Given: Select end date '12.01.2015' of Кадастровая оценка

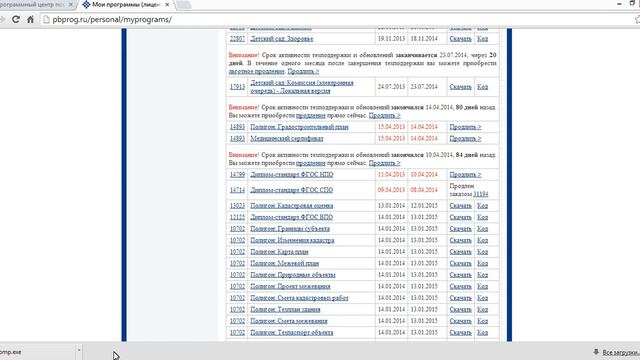Looking at the screenshot, I should pos(424,205).
